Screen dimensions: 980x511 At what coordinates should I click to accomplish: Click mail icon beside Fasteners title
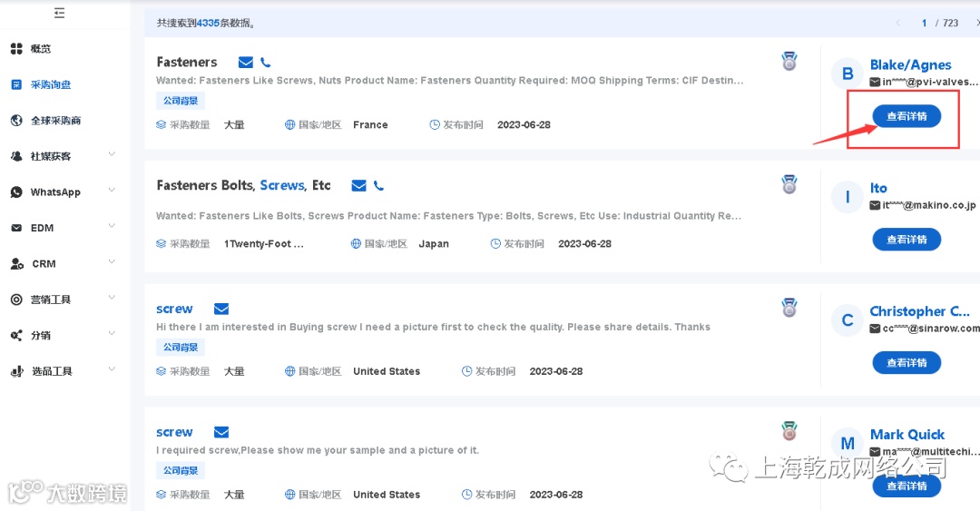tap(246, 63)
